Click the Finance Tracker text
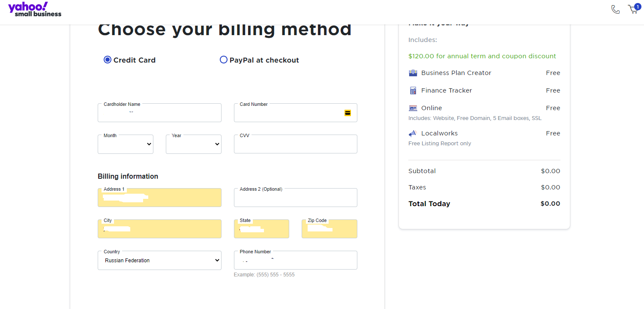 coord(446,90)
